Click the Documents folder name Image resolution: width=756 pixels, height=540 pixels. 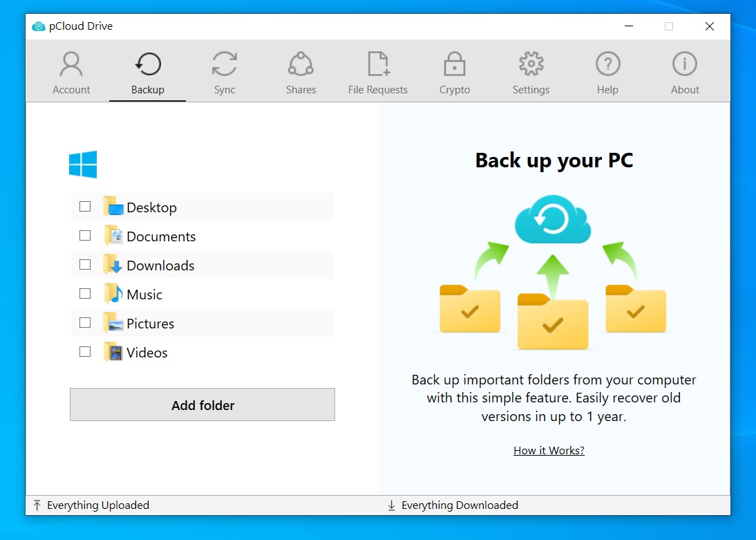161,236
